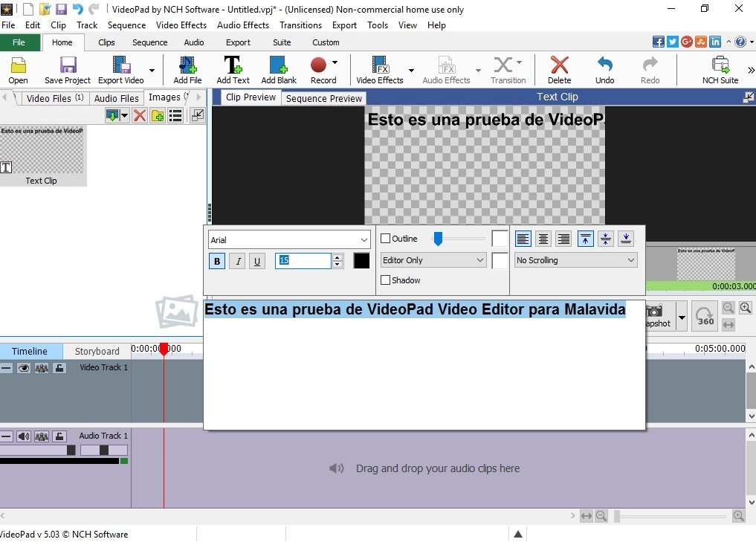Toggle lock on Audio Track 1
Image resolution: width=756 pixels, height=542 pixels.
(x=59, y=436)
